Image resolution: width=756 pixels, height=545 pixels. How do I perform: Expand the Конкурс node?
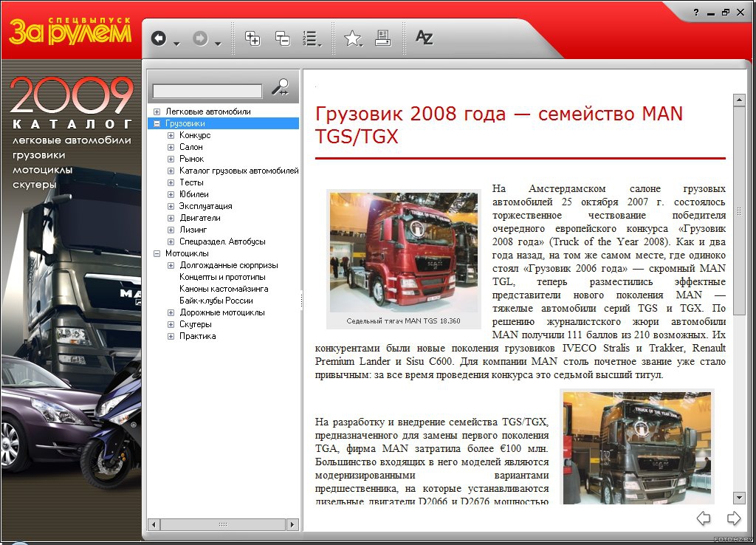tap(171, 136)
